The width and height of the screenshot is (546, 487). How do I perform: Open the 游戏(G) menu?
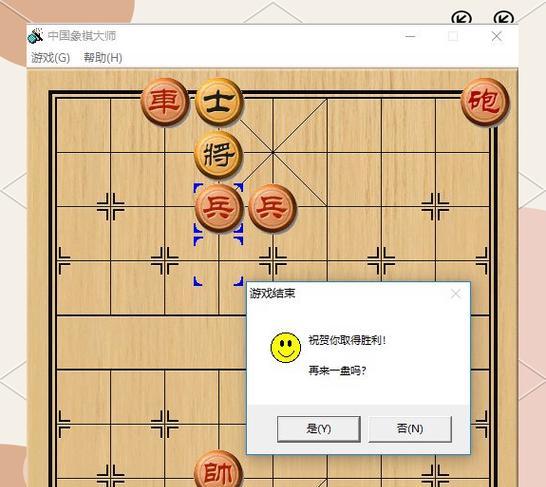(x=51, y=57)
